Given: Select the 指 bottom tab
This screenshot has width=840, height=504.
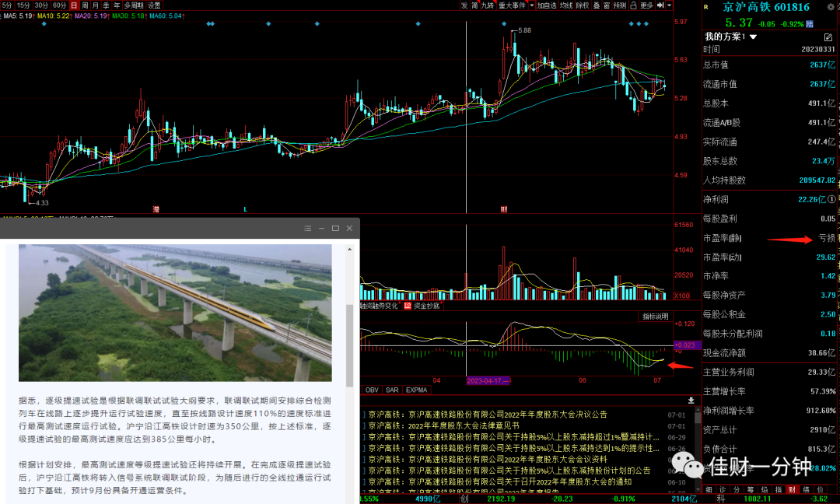Looking at the screenshot, I should click(779, 489).
